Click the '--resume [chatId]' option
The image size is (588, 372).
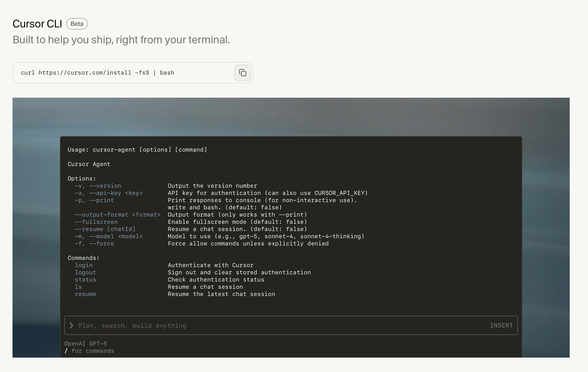[105, 229]
